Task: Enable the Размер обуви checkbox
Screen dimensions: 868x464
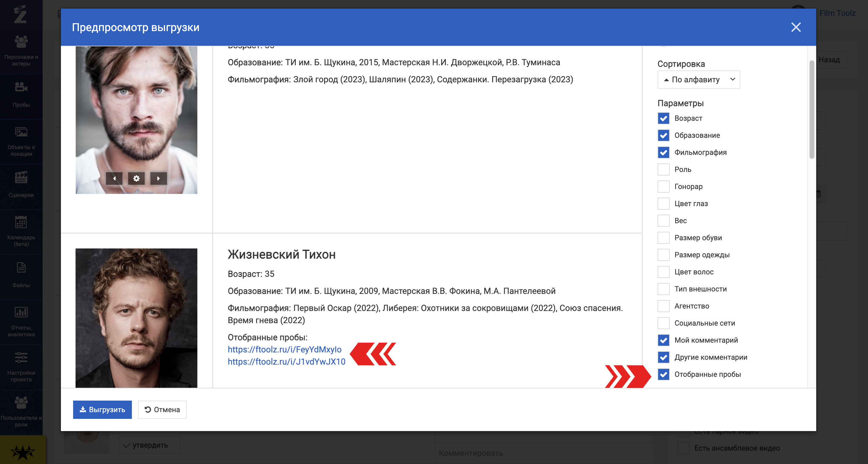Action: point(663,238)
